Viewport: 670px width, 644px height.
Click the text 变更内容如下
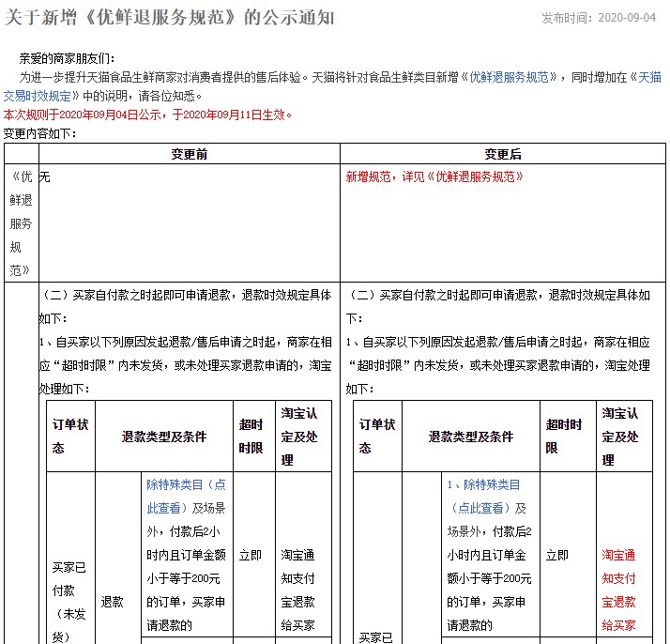(x=39, y=133)
